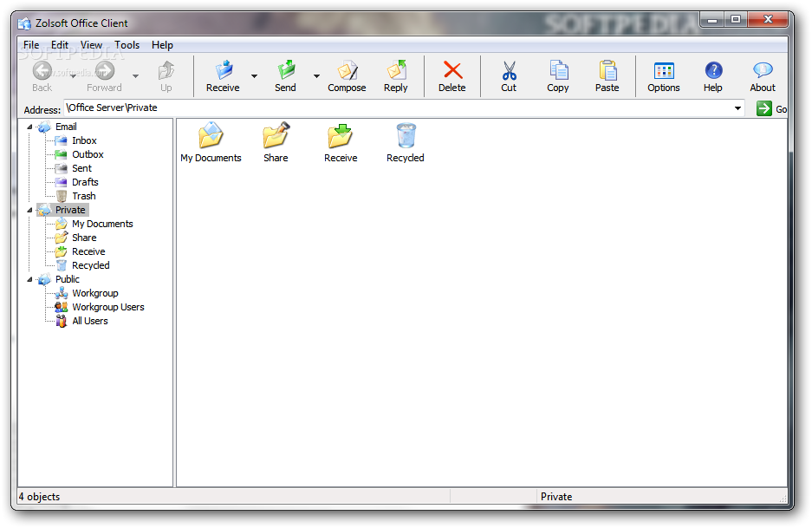Image resolution: width=812 pixels, height=528 pixels.
Task: Open the Forward history dropdown arrow
Action: tap(136, 76)
